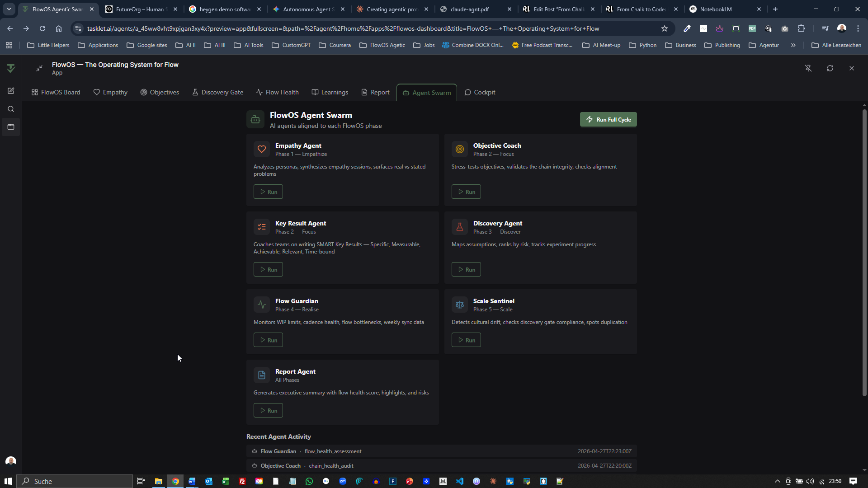Viewport: 868px width, 488px height.
Task: Click the refresh app icon
Action: (830, 68)
